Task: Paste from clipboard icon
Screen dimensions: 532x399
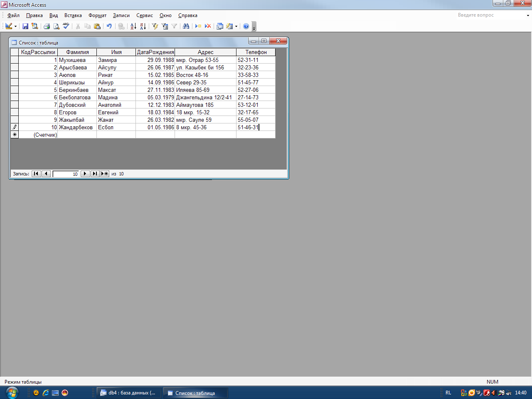Action: click(97, 26)
